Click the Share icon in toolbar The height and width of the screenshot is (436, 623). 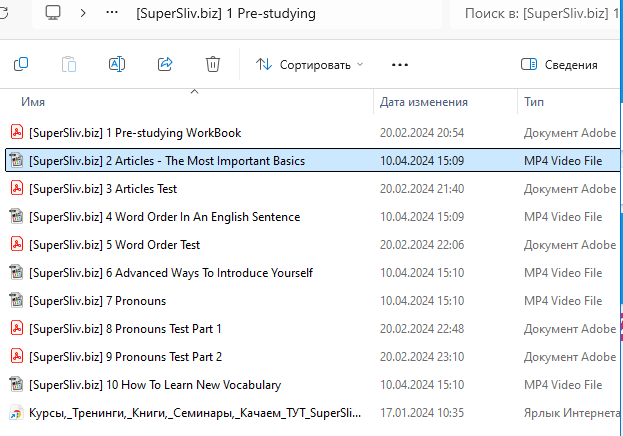coord(165,64)
